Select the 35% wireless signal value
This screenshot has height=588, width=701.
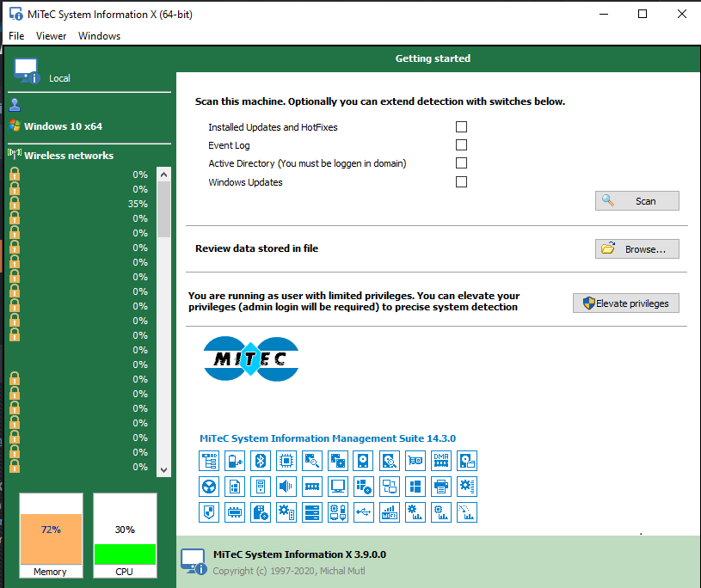point(138,204)
